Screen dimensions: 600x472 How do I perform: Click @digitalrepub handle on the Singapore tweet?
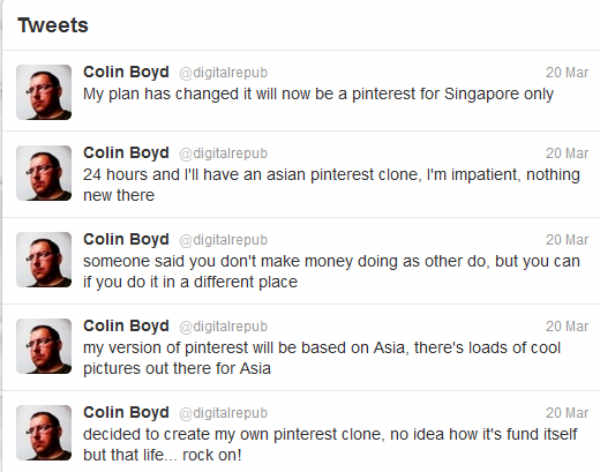pos(223,73)
